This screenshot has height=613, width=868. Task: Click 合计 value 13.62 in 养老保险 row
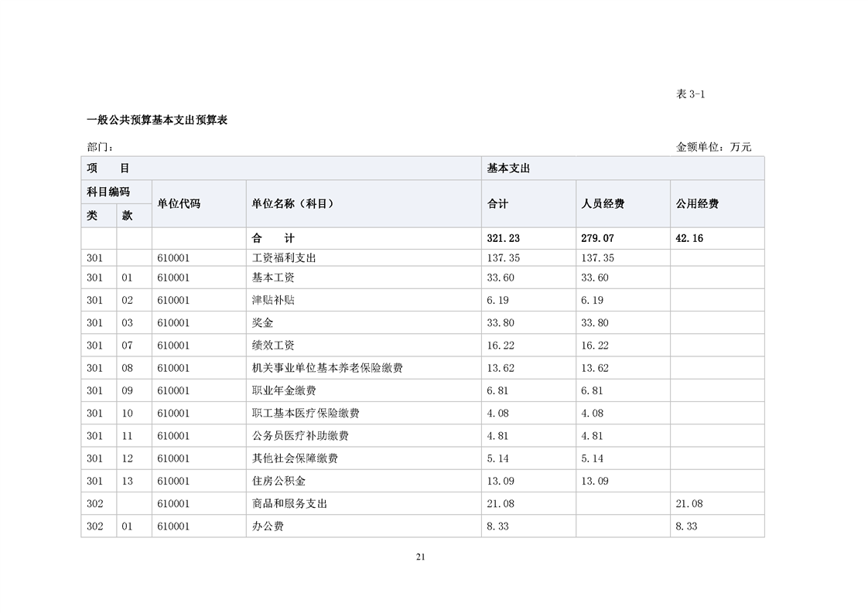[x=501, y=369]
